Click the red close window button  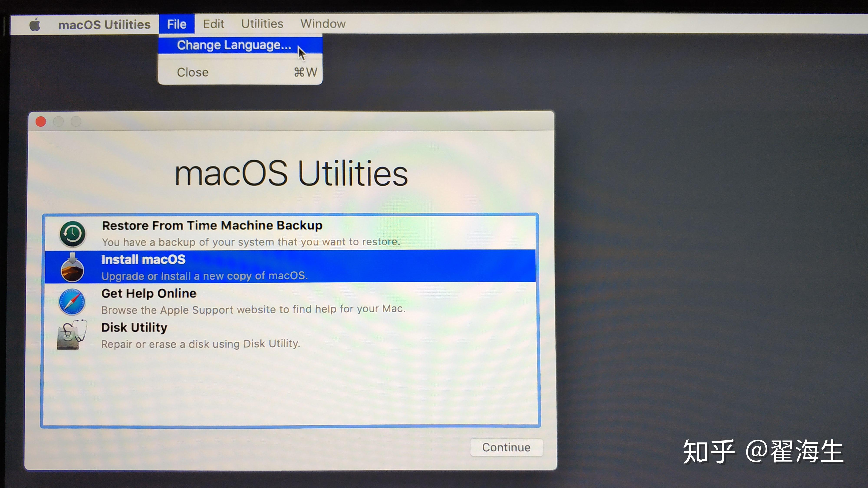click(41, 121)
